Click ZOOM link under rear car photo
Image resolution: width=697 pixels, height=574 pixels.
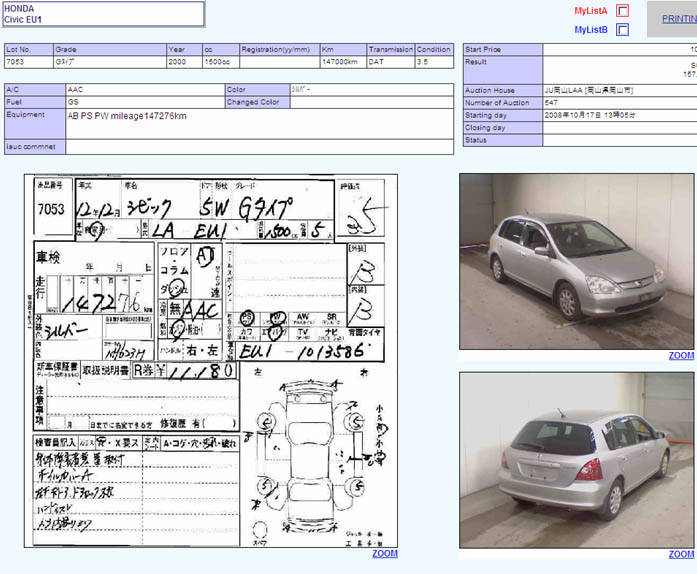[681, 553]
